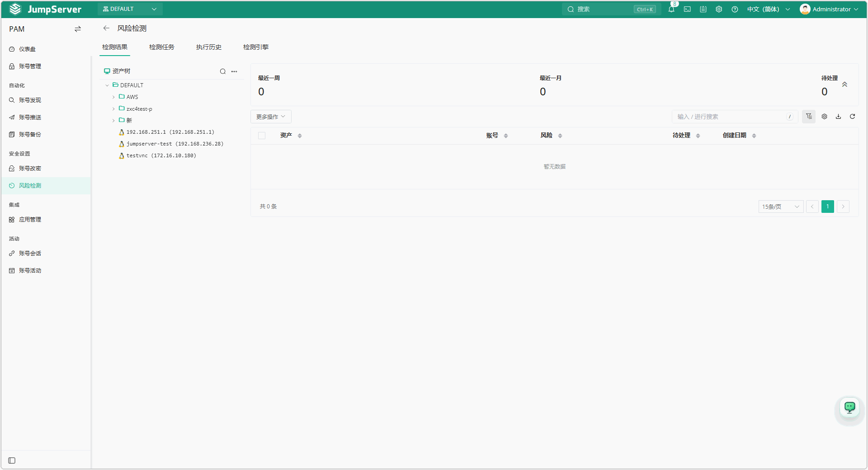This screenshot has width=868, height=470.
Task: Export the table with download icon
Action: tap(839, 117)
